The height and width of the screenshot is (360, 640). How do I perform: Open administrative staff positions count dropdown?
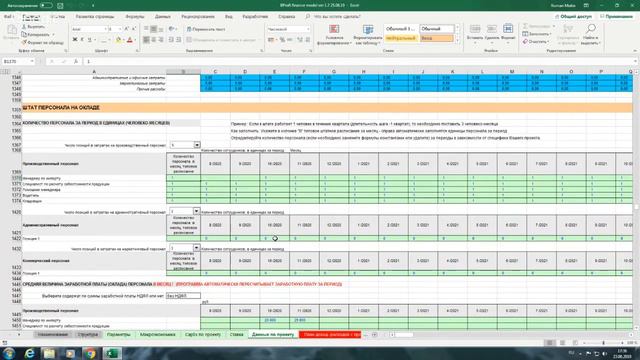coord(196,211)
